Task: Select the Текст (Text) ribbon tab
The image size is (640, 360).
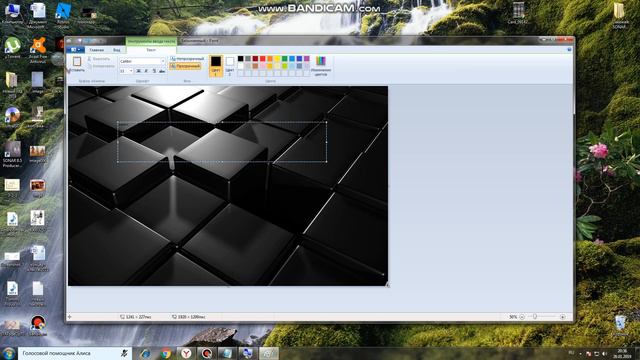Action: coord(151,50)
